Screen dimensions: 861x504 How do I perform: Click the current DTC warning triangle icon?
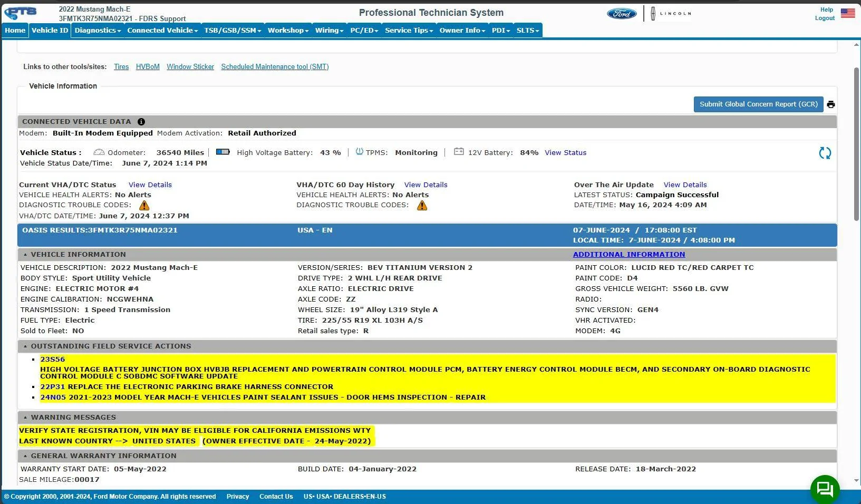pyautogui.click(x=144, y=206)
